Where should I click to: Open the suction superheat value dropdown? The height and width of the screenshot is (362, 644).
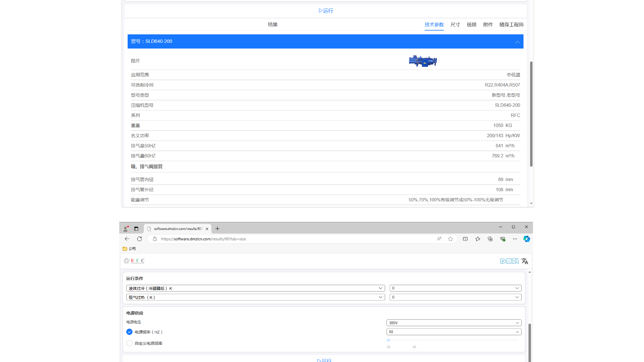coord(455,297)
